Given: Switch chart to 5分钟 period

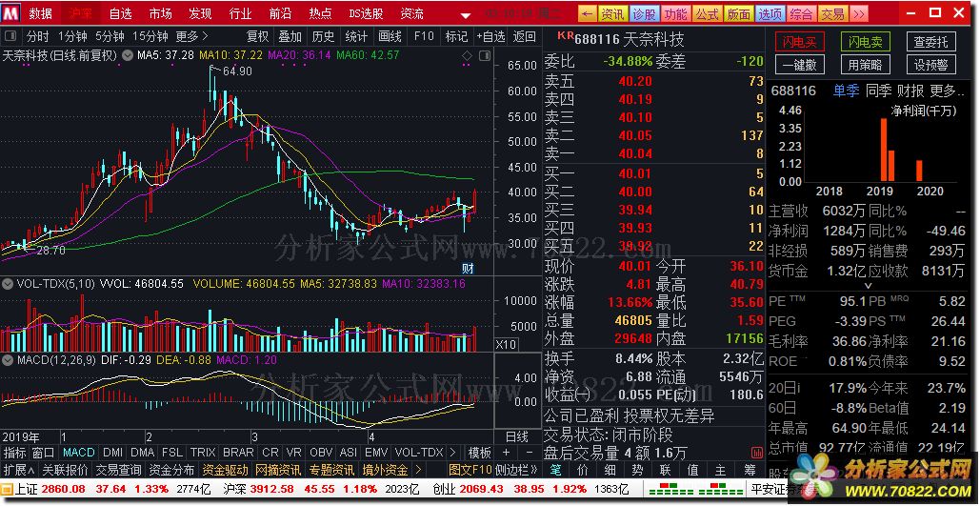Looking at the screenshot, I should pyautogui.click(x=110, y=36).
